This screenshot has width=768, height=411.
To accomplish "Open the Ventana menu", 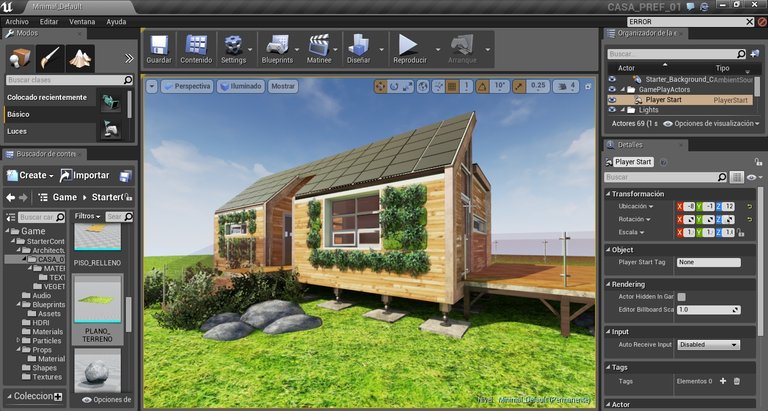I will [x=82, y=22].
